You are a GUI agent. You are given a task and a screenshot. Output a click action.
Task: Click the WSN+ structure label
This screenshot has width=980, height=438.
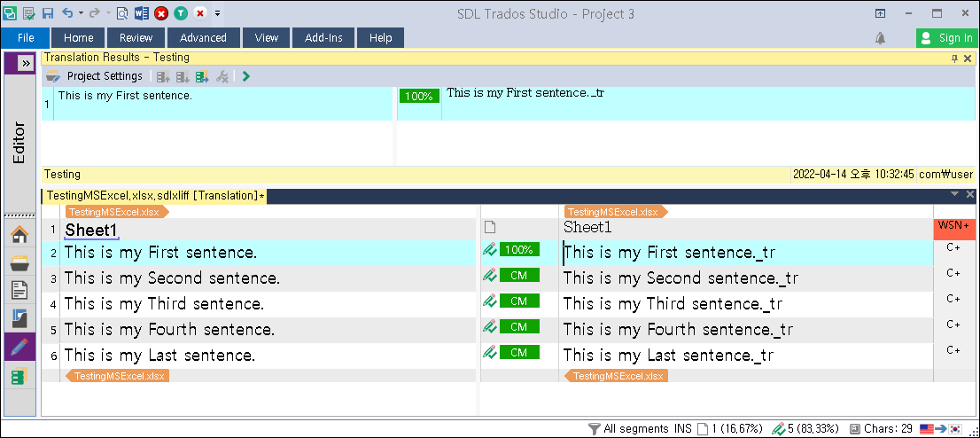(x=953, y=225)
